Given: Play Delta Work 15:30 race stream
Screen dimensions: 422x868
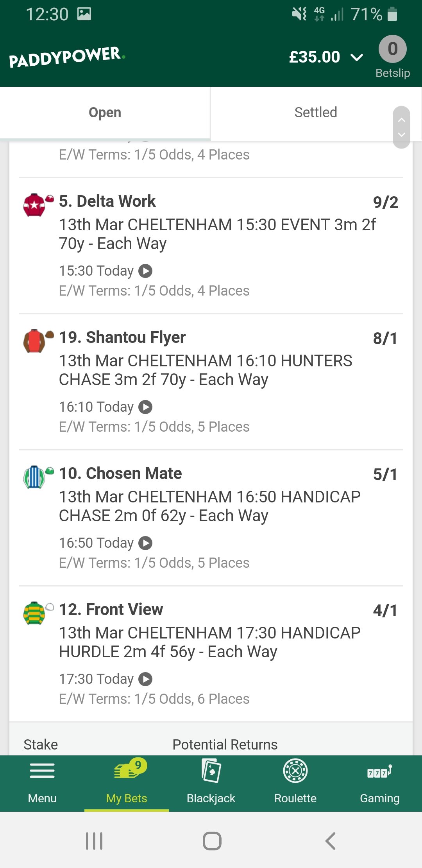Looking at the screenshot, I should point(145,271).
